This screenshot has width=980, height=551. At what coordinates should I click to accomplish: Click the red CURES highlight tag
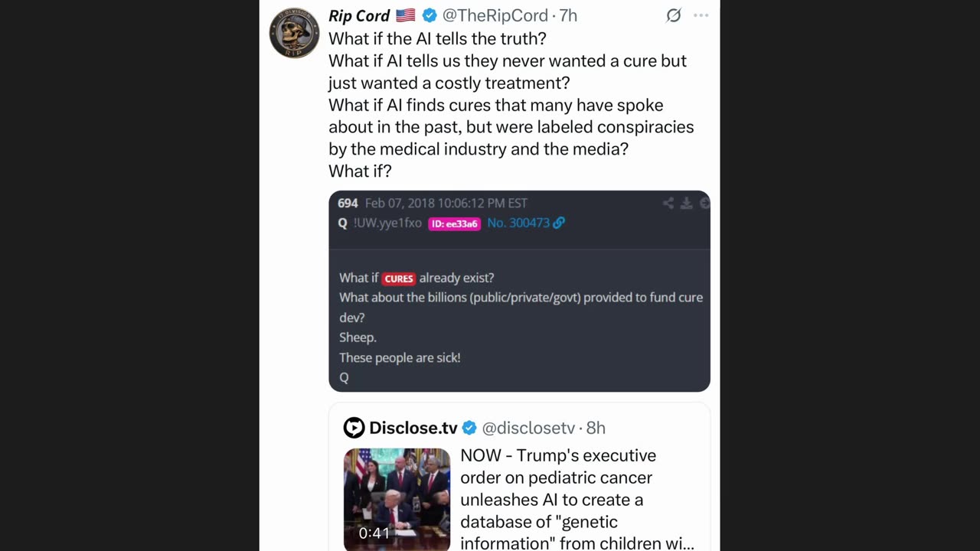tap(399, 279)
